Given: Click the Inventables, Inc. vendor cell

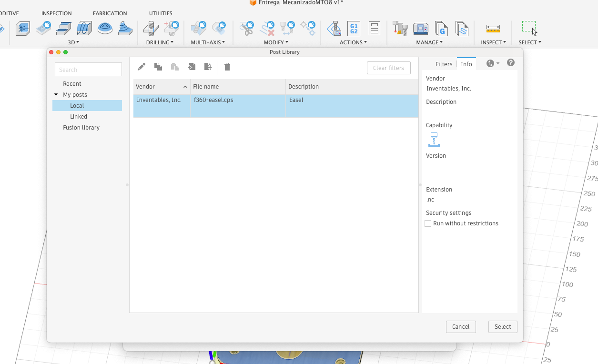Looking at the screenshot, I should (162, 106).
